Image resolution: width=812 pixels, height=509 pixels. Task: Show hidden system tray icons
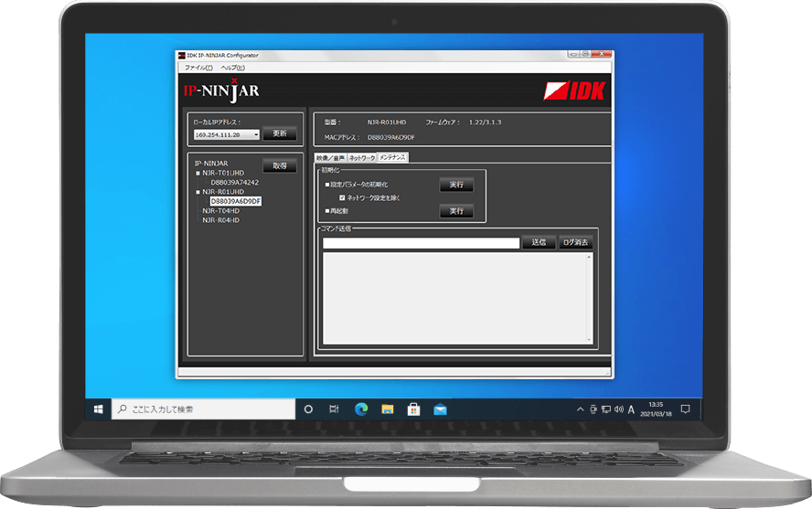coord(581,408)
